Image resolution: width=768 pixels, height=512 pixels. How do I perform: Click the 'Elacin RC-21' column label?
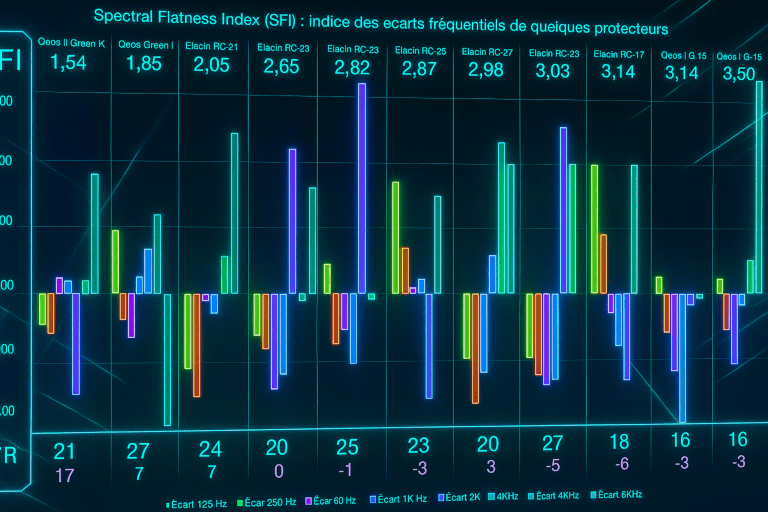click(x=212, y=47)
